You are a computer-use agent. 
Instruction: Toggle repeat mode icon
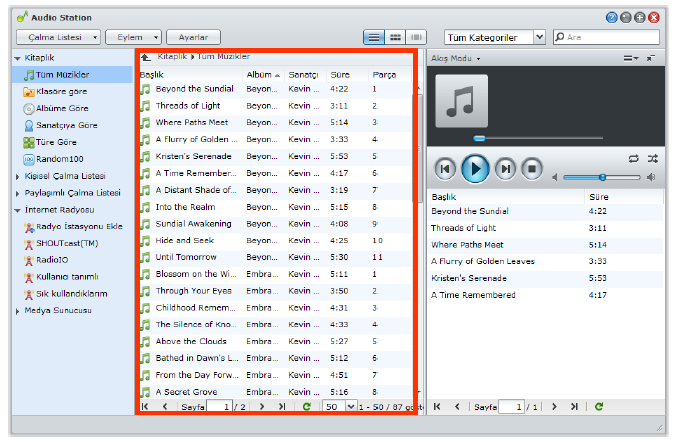(633, 158)
